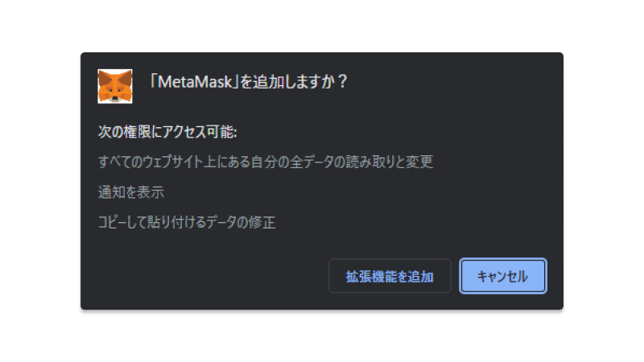Click the キャンセル button
Screen dimensions: 644x362
[x=502, y=276]
